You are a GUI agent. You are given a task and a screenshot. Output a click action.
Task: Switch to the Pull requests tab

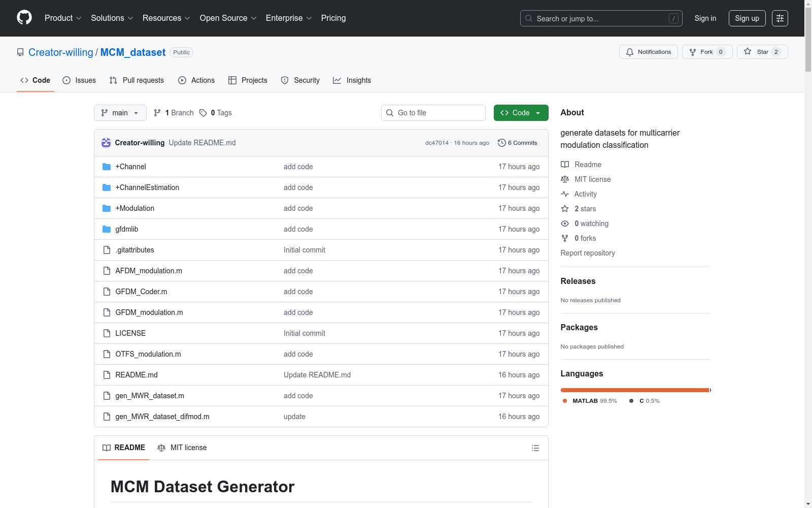[137, 80]
